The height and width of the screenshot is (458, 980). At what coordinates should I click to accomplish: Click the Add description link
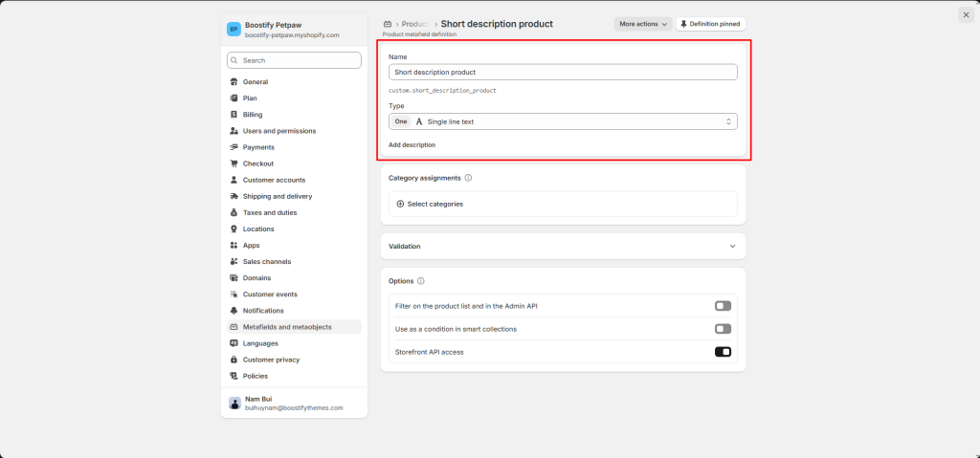click(412, 145)
